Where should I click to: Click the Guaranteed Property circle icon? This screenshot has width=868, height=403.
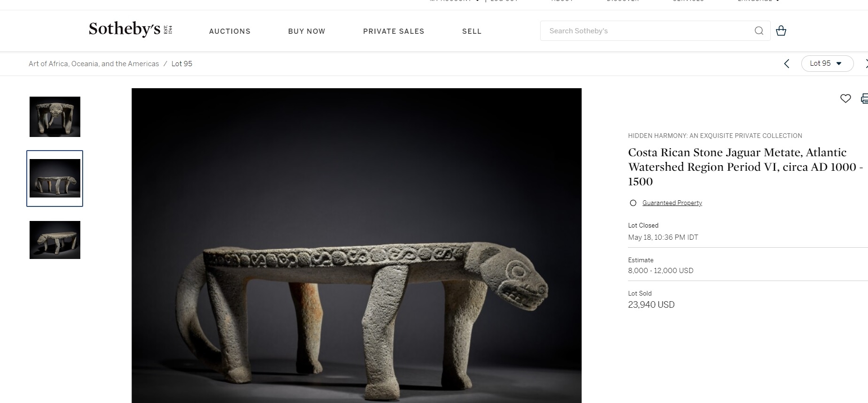pyautogui.click(x=633, y=203)
